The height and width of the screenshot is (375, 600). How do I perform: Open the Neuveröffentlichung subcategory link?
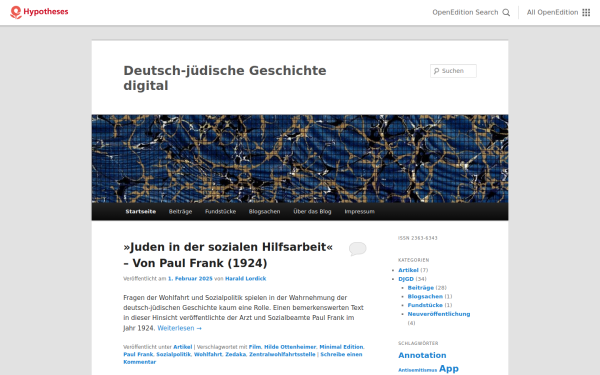[x=439, y=314]
